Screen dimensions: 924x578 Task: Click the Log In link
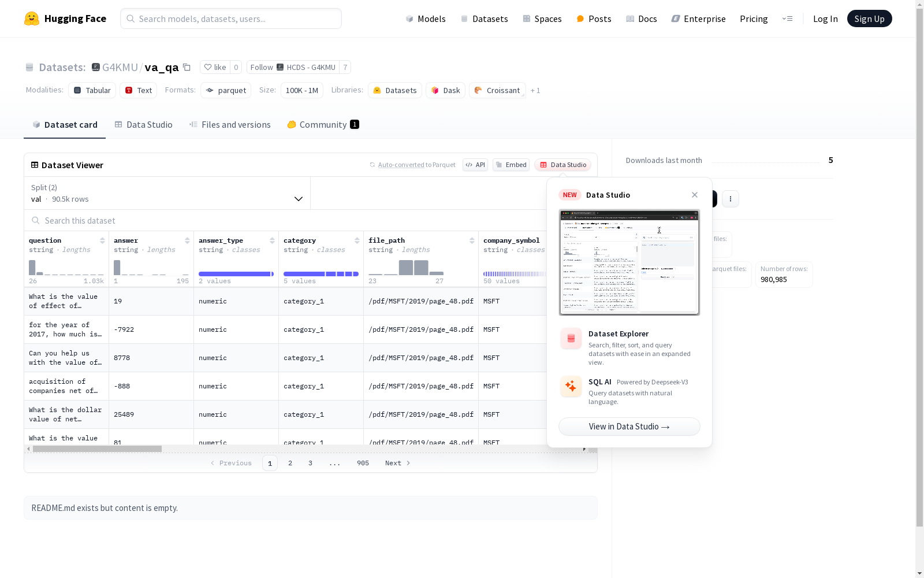click(x=825, y=18)
